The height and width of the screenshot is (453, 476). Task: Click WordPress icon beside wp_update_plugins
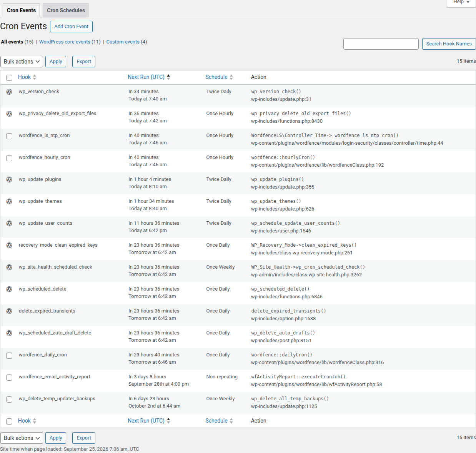tap(9, 179)
